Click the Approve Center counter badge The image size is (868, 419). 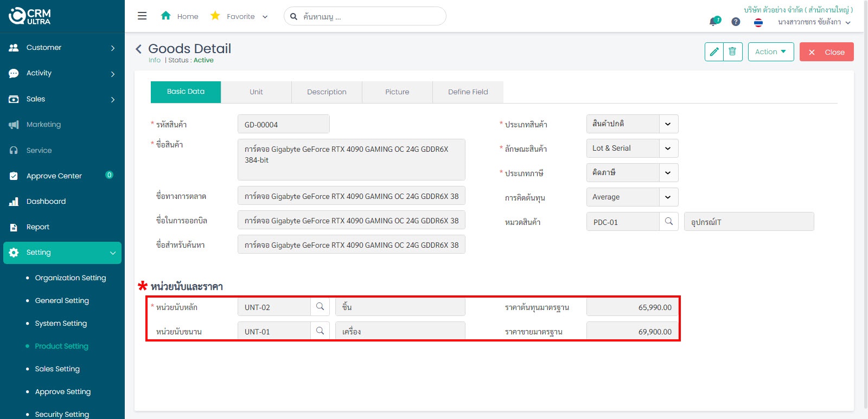[x=109, y=175]
